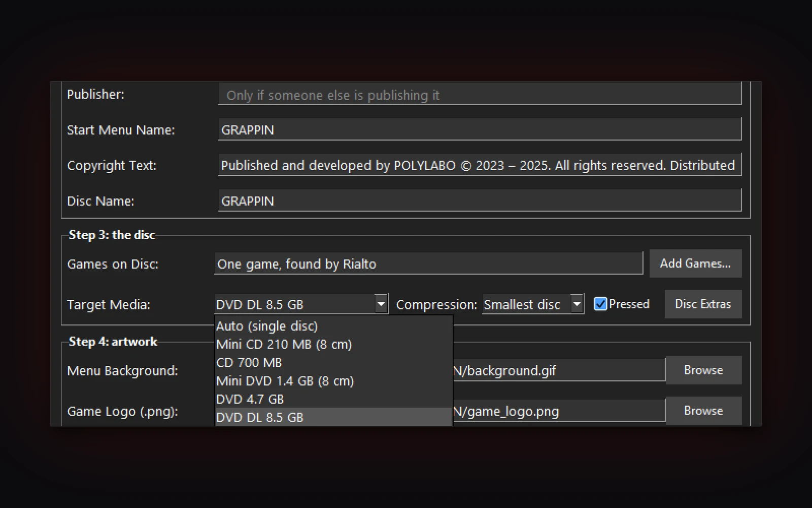Choose Mini DVD 1.4 GB (8 cm)
This screenshot has height=508, width=812.
tap(333, 380)
